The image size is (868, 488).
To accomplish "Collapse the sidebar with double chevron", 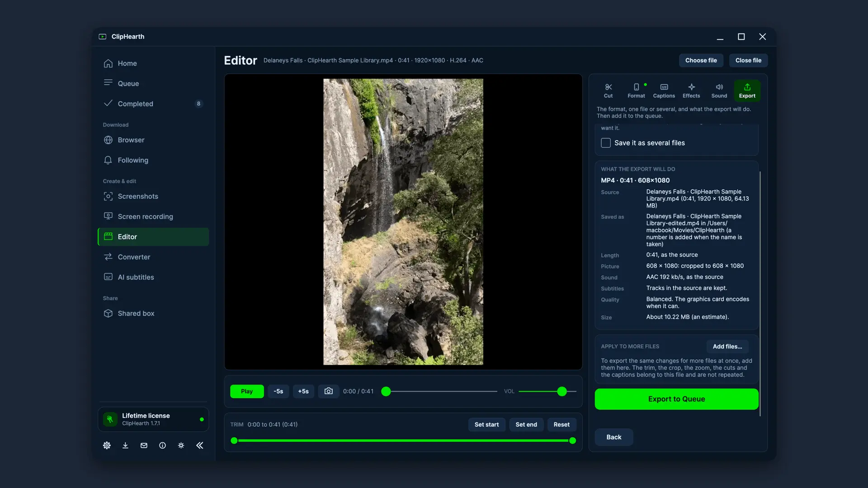I will [x=200, y=446].
